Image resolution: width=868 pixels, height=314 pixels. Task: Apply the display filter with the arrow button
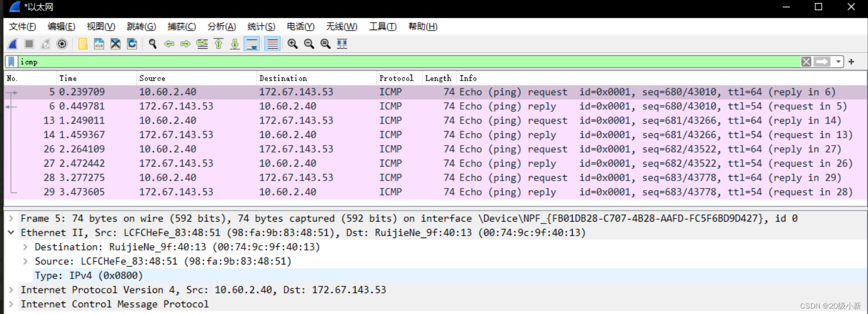point(822,61)
